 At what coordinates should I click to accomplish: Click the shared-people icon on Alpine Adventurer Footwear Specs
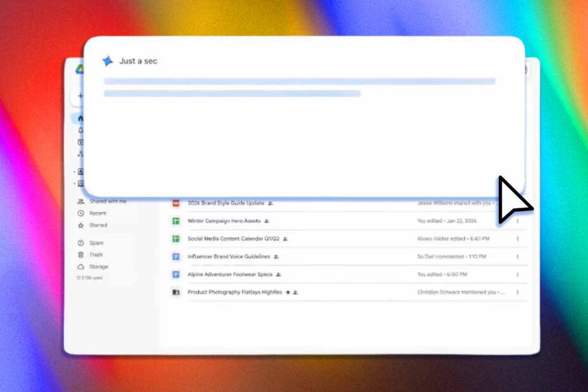point(279,274)
